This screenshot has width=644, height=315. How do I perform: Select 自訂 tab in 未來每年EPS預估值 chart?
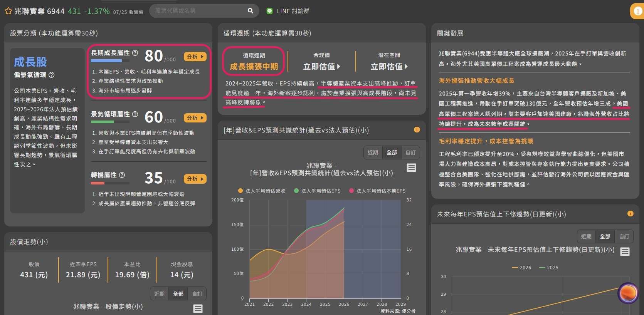coord(624,236)
